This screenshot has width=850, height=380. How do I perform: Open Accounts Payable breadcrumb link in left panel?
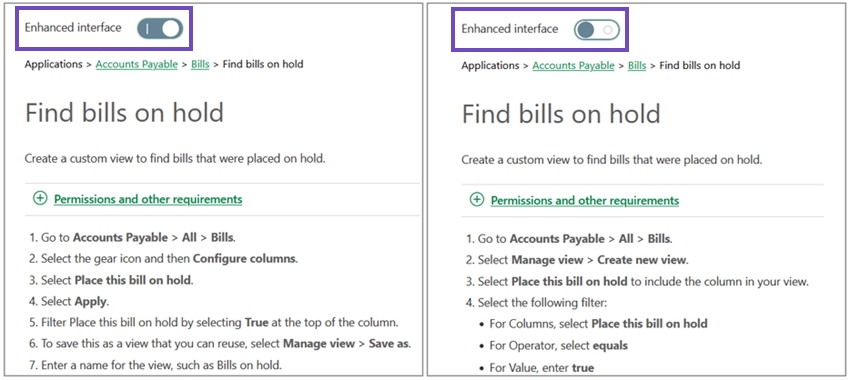point(137,65)
